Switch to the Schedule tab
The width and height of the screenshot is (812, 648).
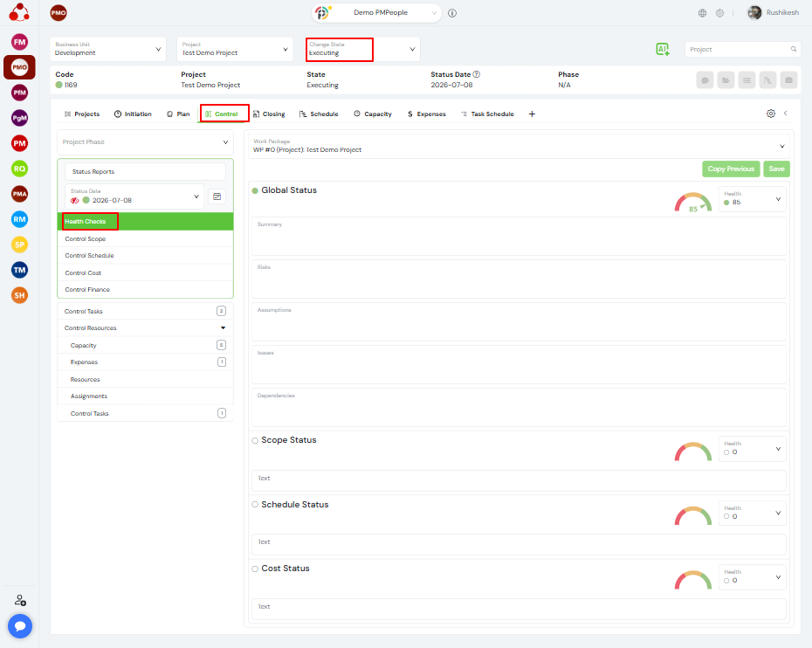[319, 114]
